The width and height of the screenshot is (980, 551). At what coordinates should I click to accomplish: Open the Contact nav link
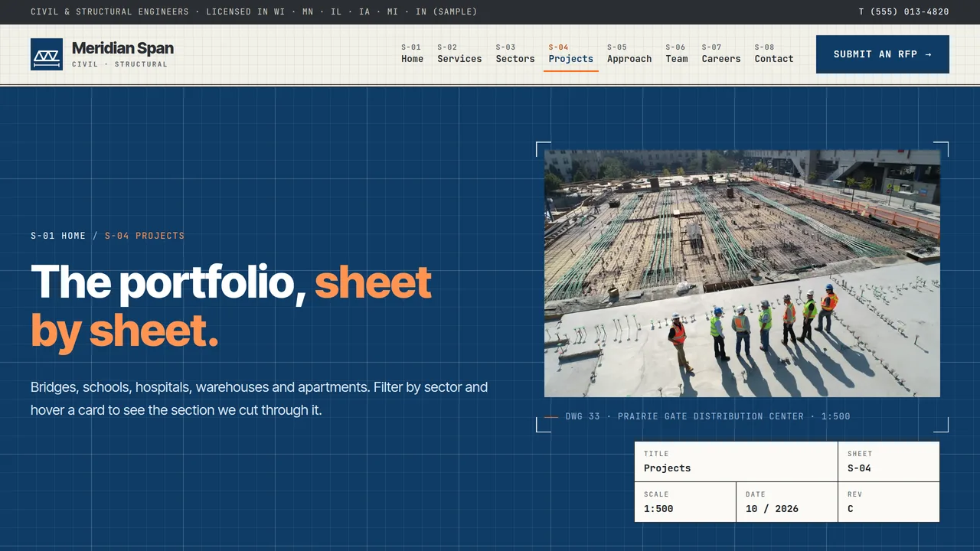[x=774, y=54]
